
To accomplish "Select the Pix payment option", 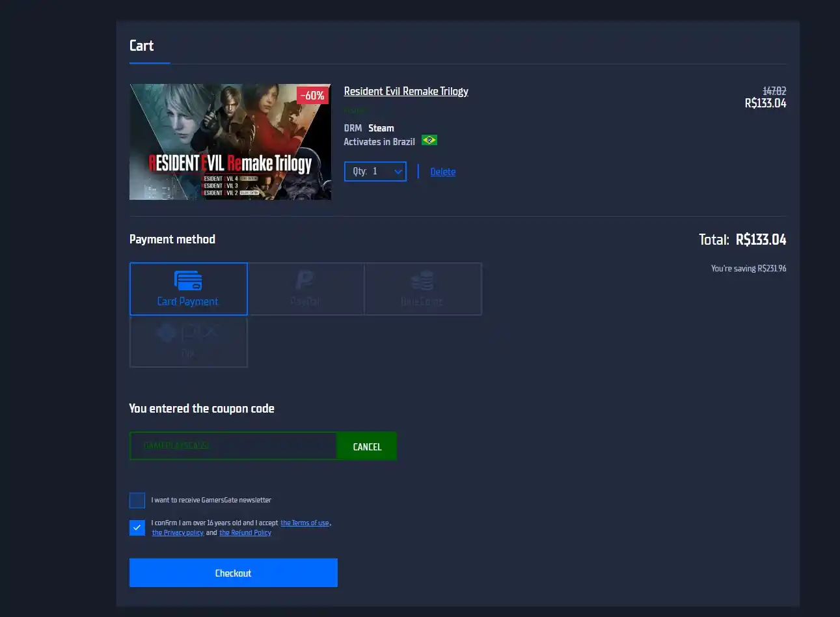I will coord(189,342).
